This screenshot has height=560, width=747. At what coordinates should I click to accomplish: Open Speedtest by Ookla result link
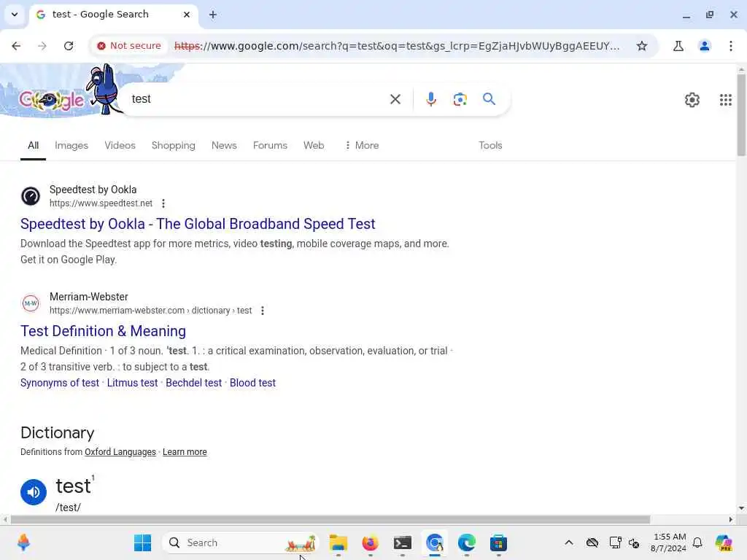(x=198, y=224)
